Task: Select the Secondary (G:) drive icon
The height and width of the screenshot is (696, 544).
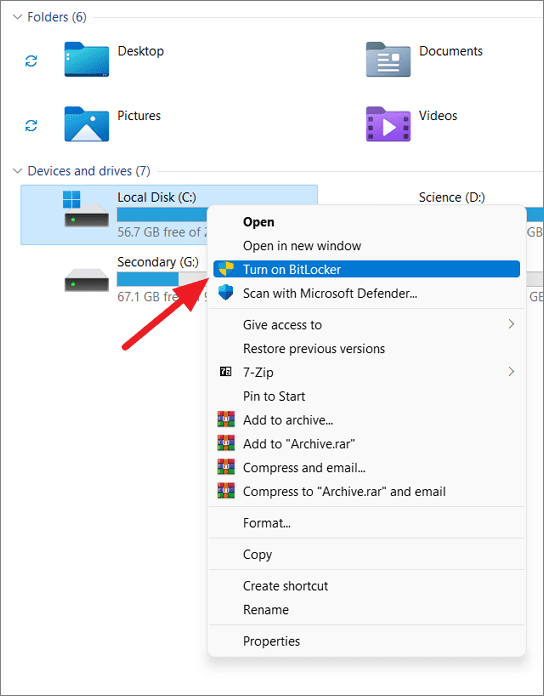Action: tap(87, 280)
